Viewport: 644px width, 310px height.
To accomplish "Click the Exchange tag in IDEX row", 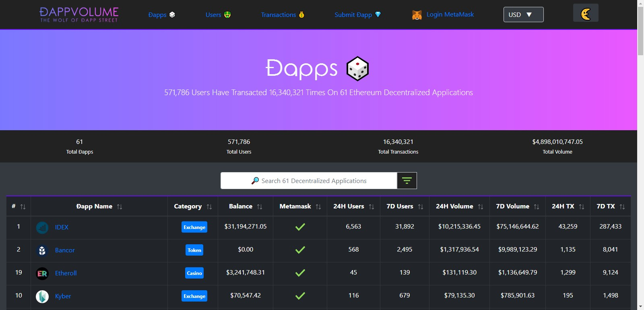I will point(194,227).
